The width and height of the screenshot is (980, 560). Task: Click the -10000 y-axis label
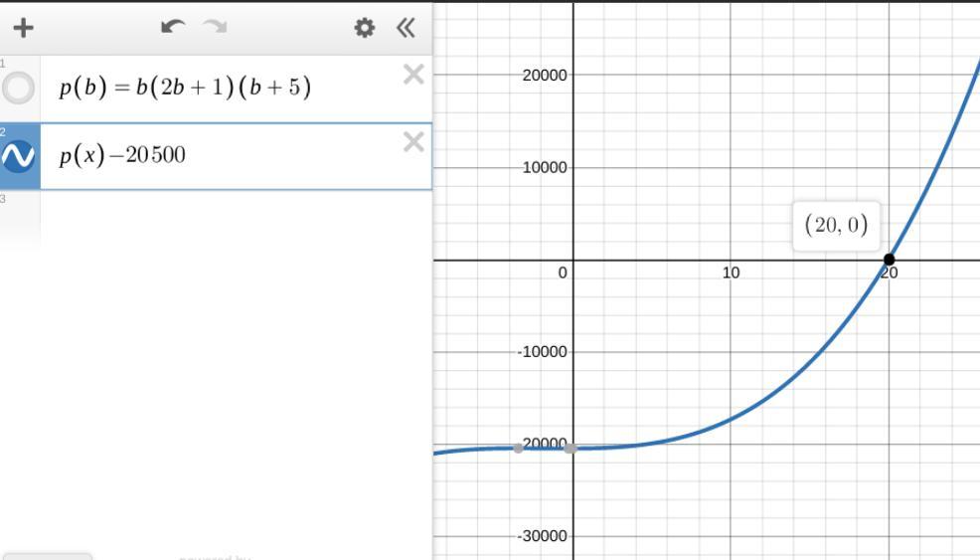(x=542, y=352)
